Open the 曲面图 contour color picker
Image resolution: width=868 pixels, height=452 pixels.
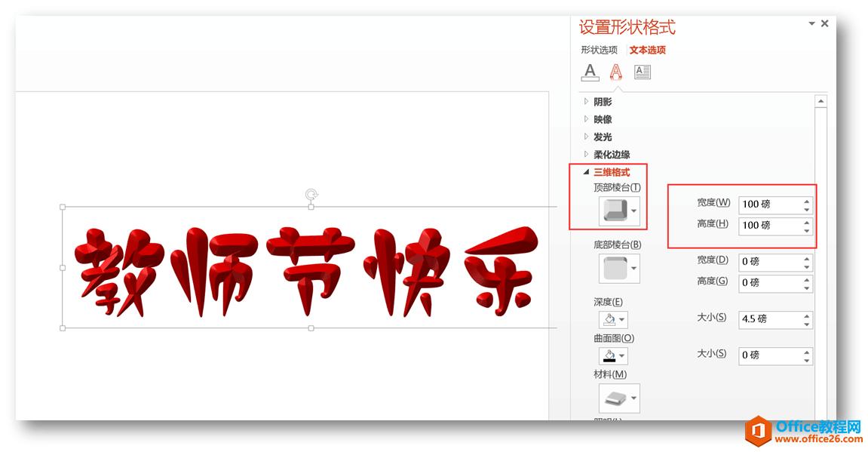pyautogui.click(x=612, y=355)
